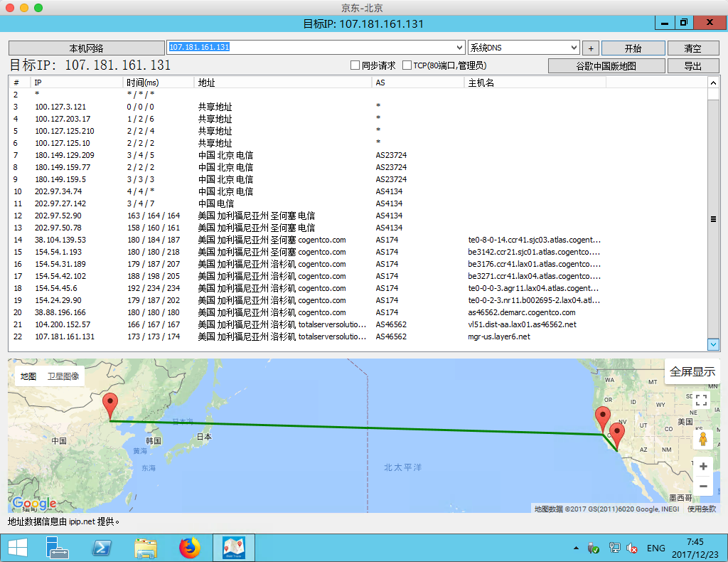The image size is (728, 562).
Task: Switch map to 卫星图像 view
Action: click(x=63, y=376)
